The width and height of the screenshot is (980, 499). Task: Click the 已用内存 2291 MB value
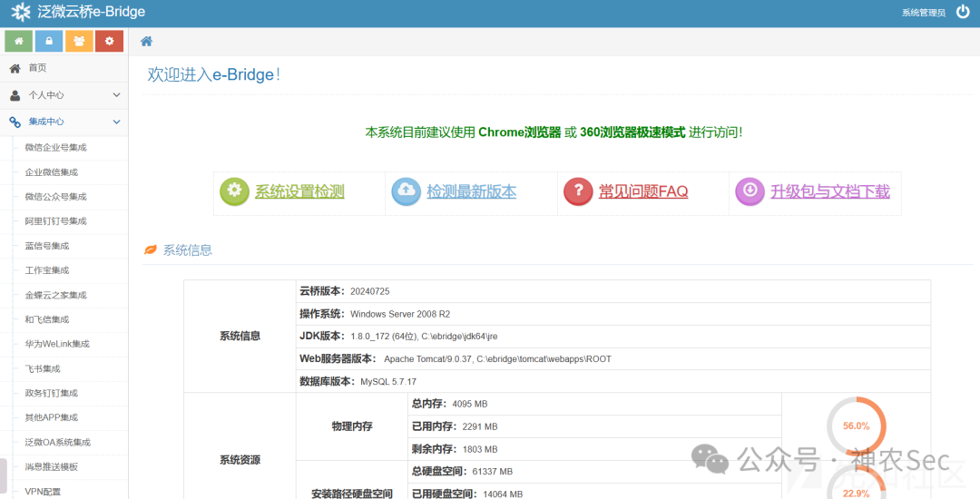pyautogui.click(x=480, y=426)
